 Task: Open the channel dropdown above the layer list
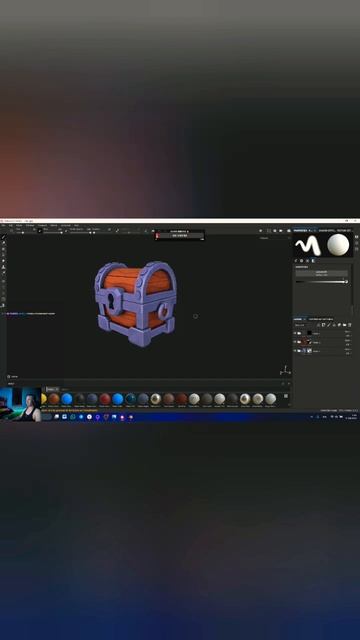click(x=304, y=325)
